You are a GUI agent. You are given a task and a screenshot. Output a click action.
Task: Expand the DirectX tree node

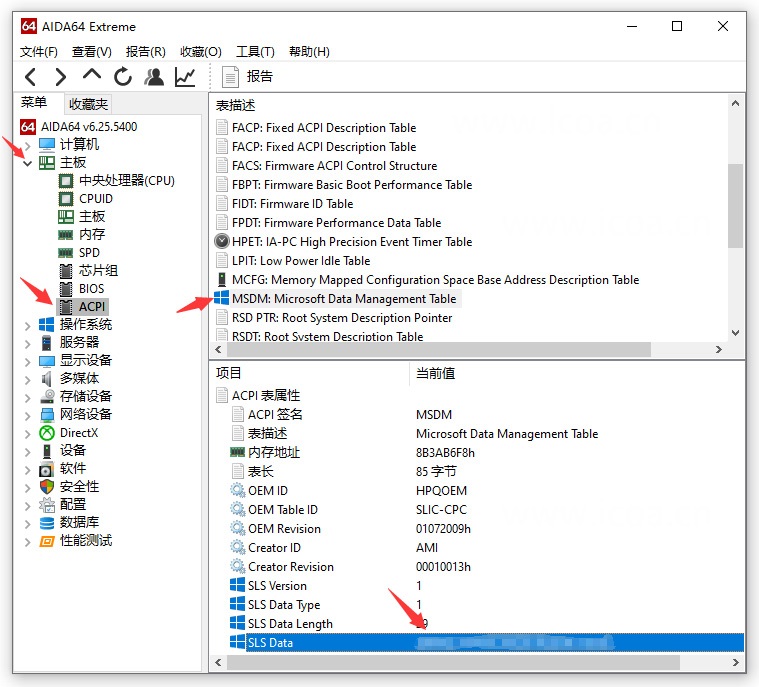(28, 433)
